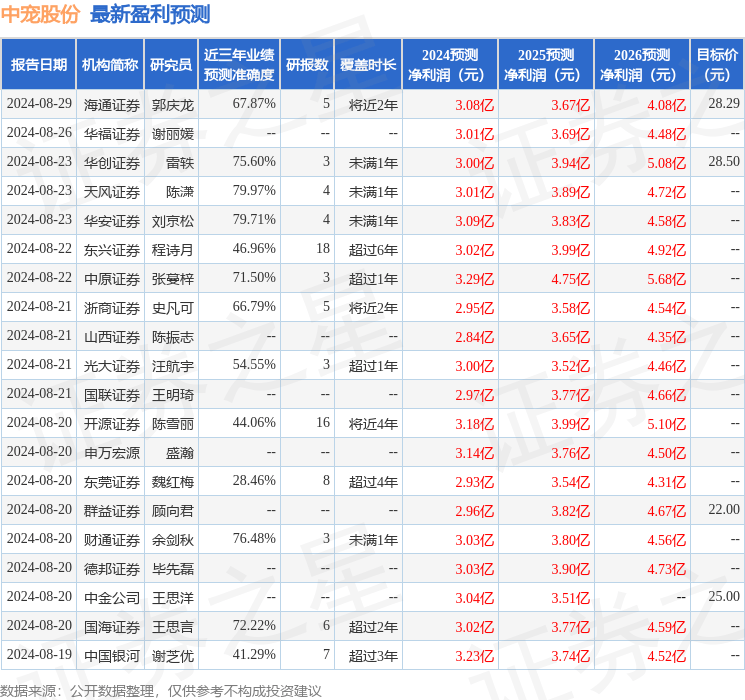Sort by the 报告日期 column header

tap(39, 65)
